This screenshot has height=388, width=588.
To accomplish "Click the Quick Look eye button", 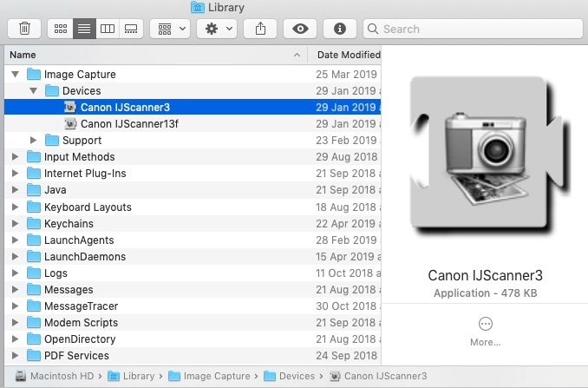I will [300, 29].
